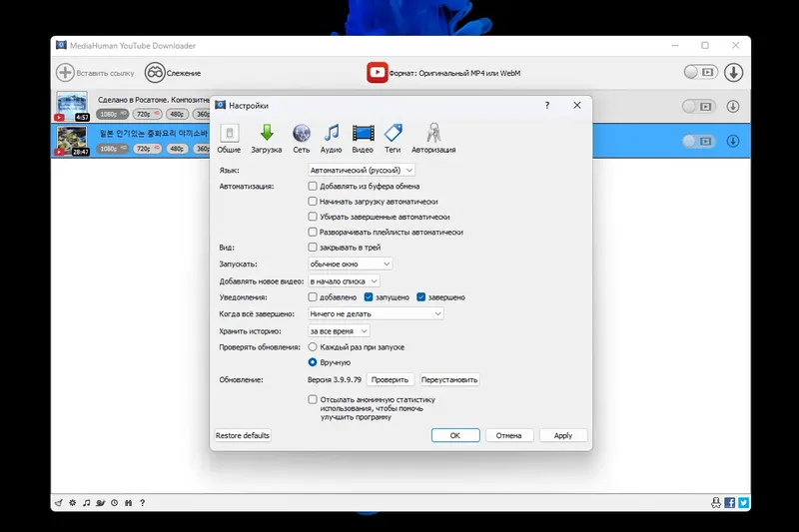Click the Переустановить button

pos(449,379)
